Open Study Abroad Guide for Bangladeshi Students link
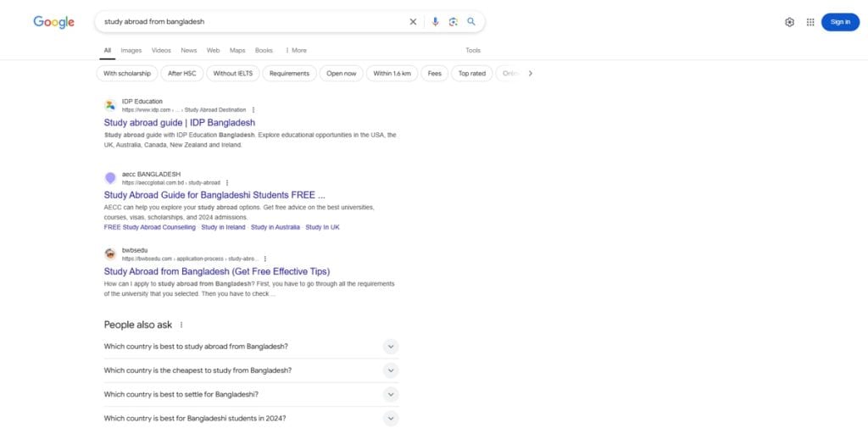 [214, 195]
